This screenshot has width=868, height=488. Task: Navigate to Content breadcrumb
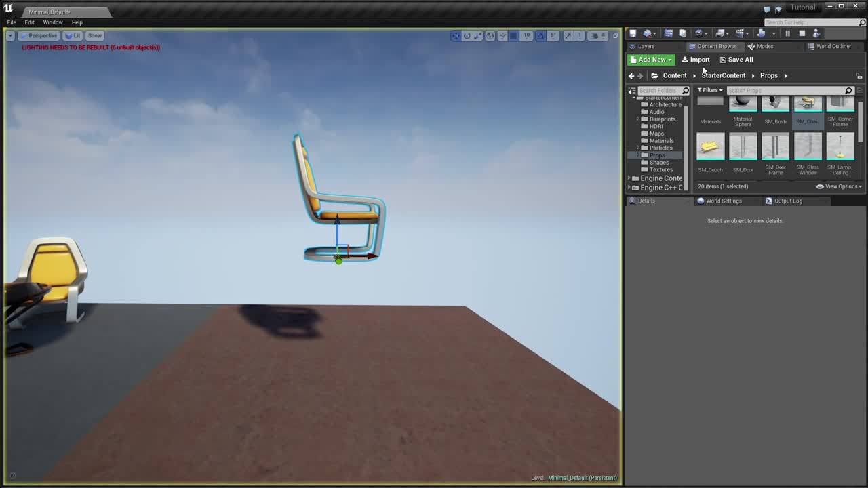pos(675,75)
